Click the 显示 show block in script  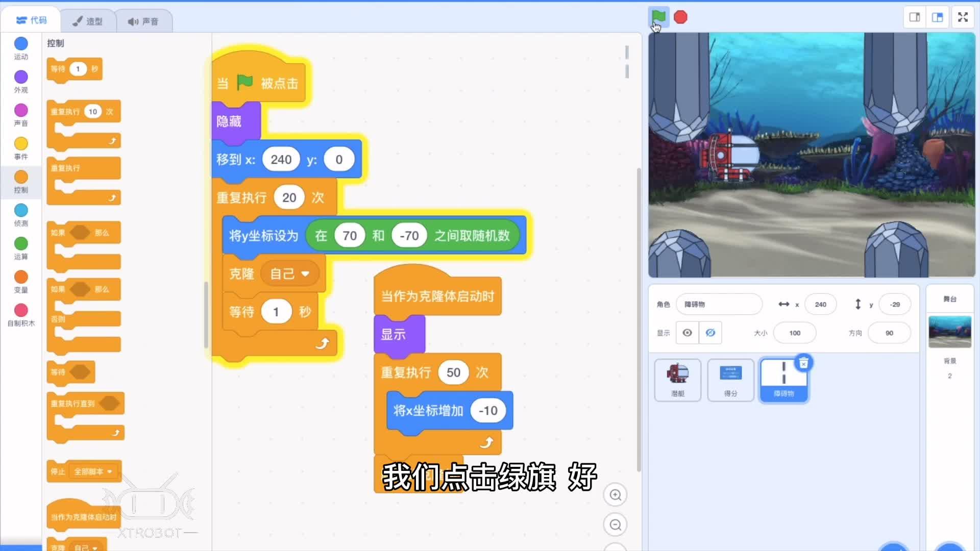point(399,334)
